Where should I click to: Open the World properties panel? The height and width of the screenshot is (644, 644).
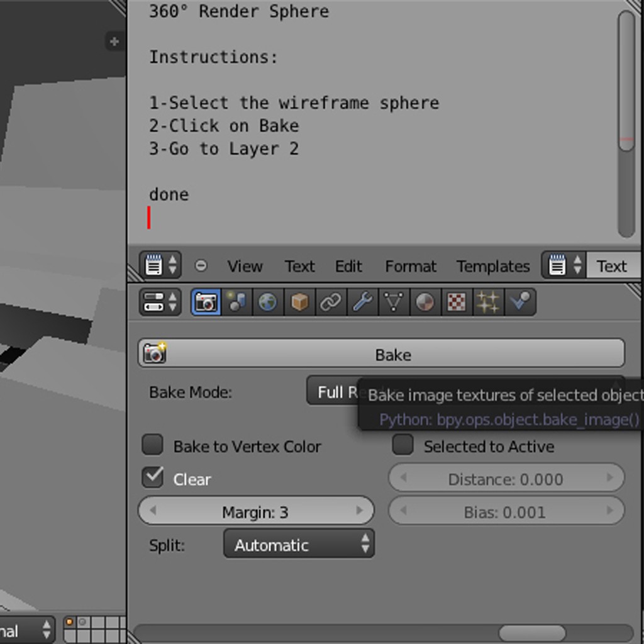(267, 302)
